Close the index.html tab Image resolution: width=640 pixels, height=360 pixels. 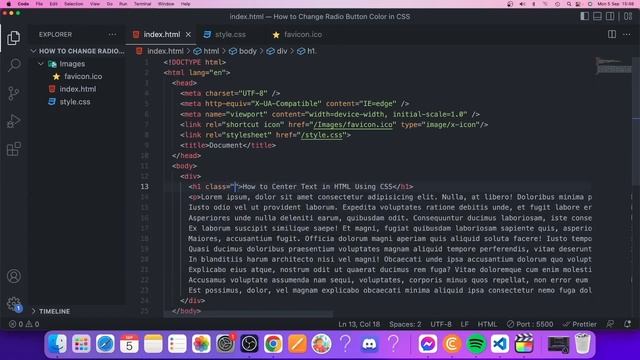coord(188,35)
